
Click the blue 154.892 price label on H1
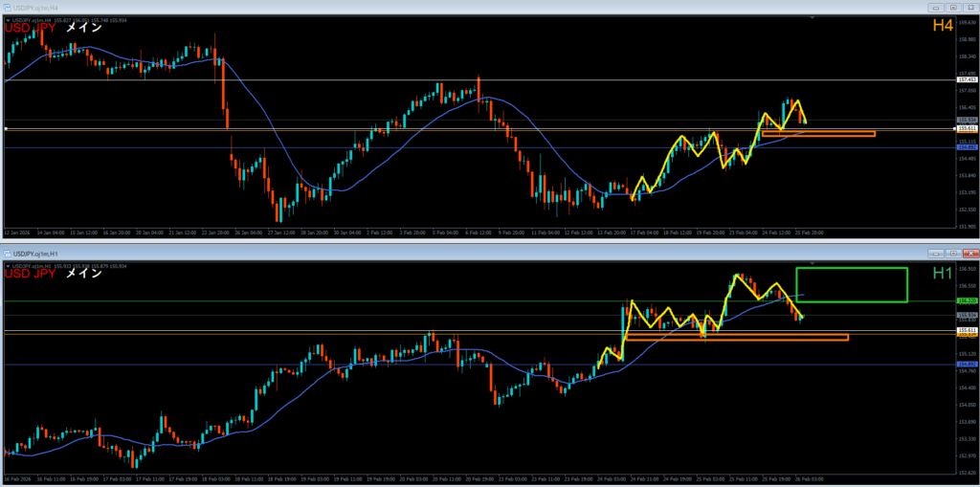coord(966,365)
